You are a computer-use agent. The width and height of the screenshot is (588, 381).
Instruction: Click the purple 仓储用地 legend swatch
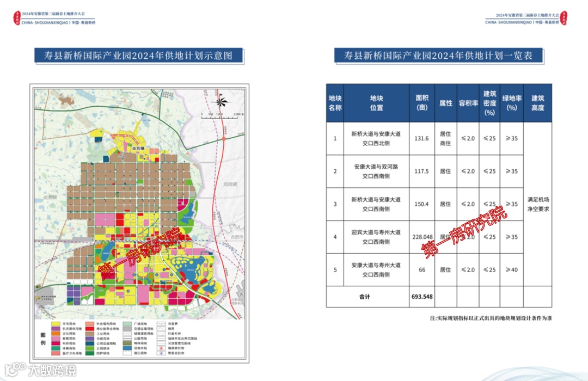pyautogui.click(x=90, y=338)
